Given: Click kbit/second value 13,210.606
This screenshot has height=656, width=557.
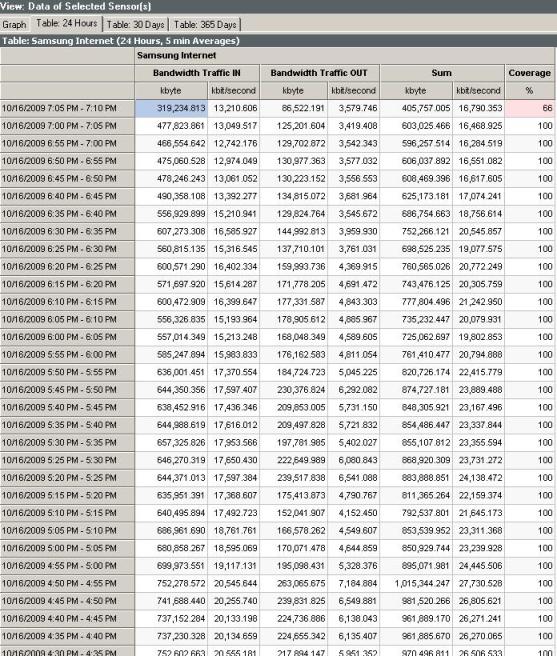Looking at the screenshot, I should (236, 108).
